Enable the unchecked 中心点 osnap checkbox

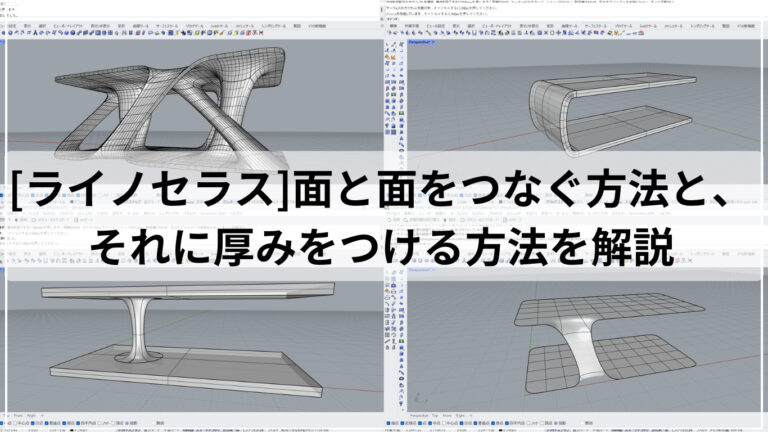click(444, 423)
